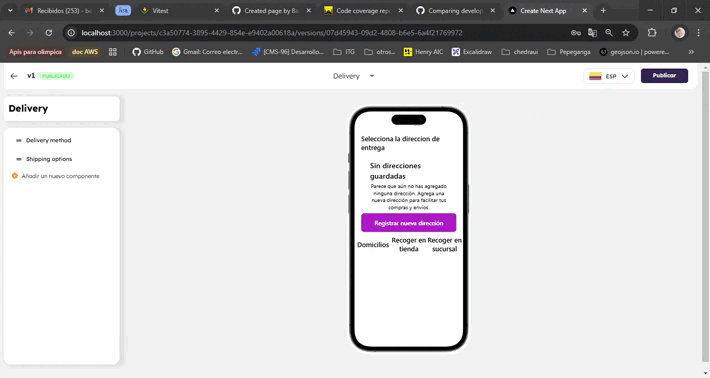The image size is (710, 378).
Task: Select the Recoger en sucursal option
Action: [x=445, y=244]
